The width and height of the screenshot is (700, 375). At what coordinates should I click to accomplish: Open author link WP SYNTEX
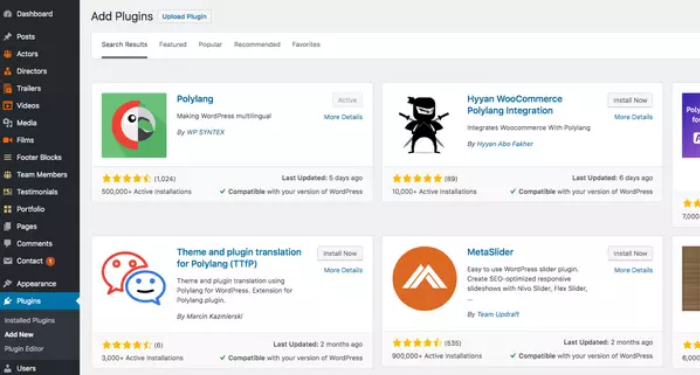pyautogui.click(x=205, y=132)
